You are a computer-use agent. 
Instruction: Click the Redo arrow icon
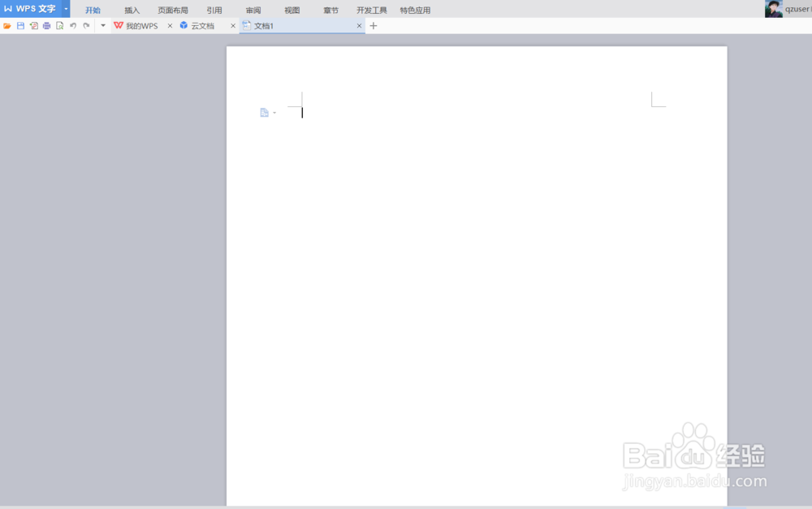click(x=86, y=26)
